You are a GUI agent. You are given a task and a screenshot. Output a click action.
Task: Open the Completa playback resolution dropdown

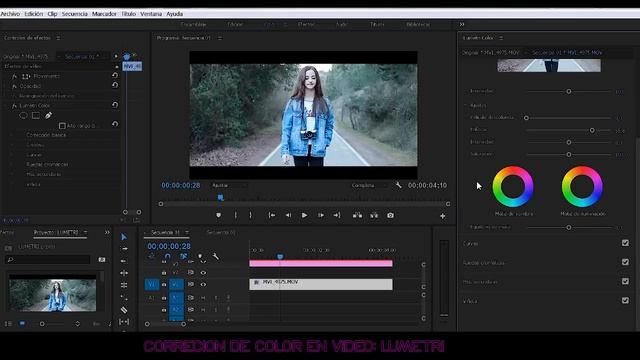point(369,185)
